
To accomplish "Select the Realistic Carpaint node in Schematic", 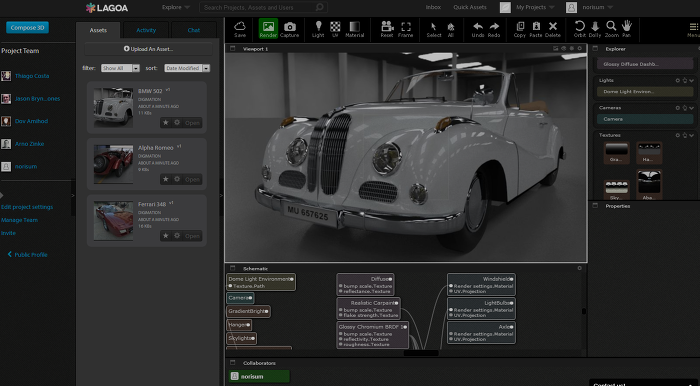I will pyautogui.click(x=368, y=308).
